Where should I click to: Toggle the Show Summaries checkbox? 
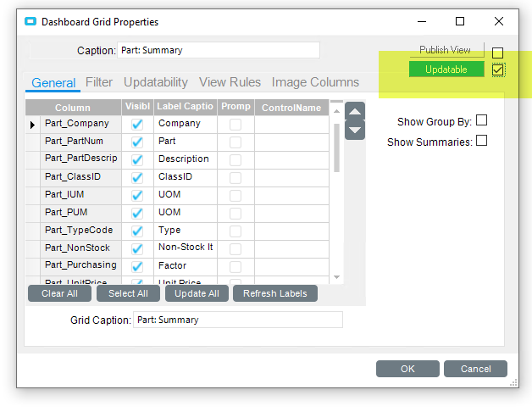(x=482, y=142)
